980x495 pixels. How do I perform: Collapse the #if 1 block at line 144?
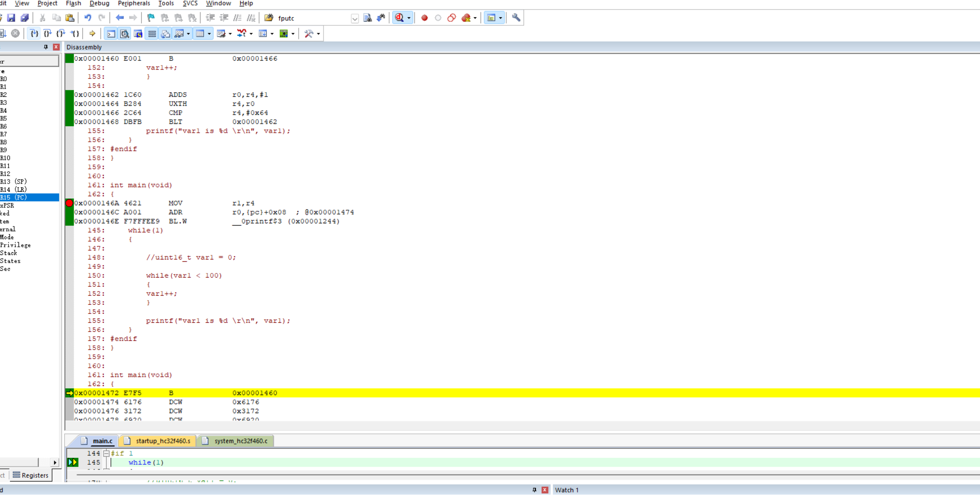[106, 453]
